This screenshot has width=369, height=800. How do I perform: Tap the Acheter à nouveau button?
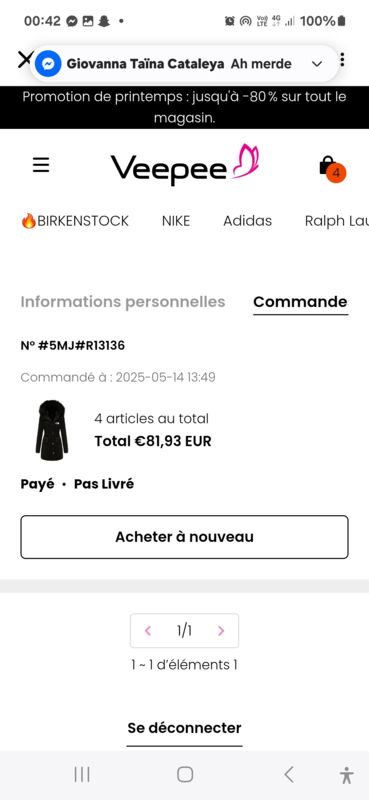(x=184, y=537)
